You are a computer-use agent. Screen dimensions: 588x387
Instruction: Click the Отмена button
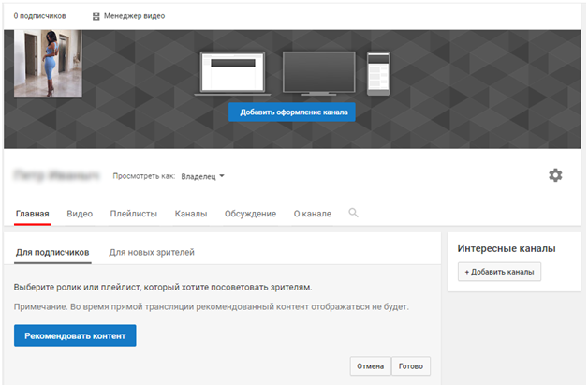pos(371,366)
